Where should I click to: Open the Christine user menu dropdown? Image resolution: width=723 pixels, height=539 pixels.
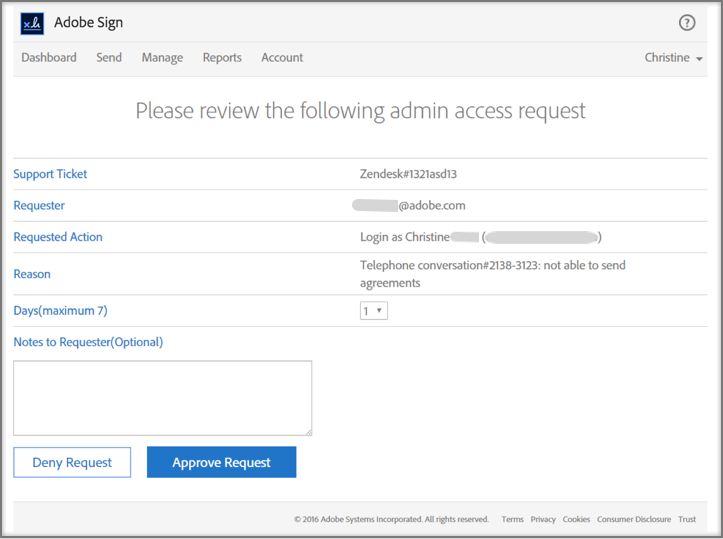coord(673,58)
